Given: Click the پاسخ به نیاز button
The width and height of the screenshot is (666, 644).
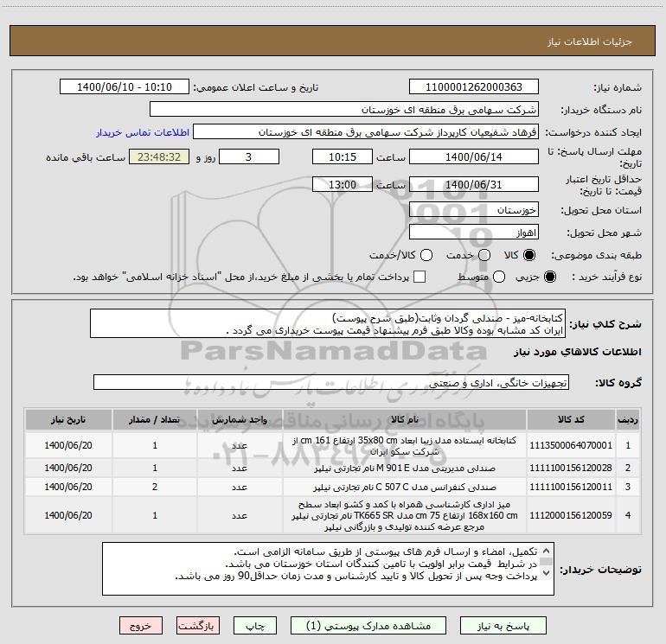Looking at the screenshot, I should click(503, 626).
